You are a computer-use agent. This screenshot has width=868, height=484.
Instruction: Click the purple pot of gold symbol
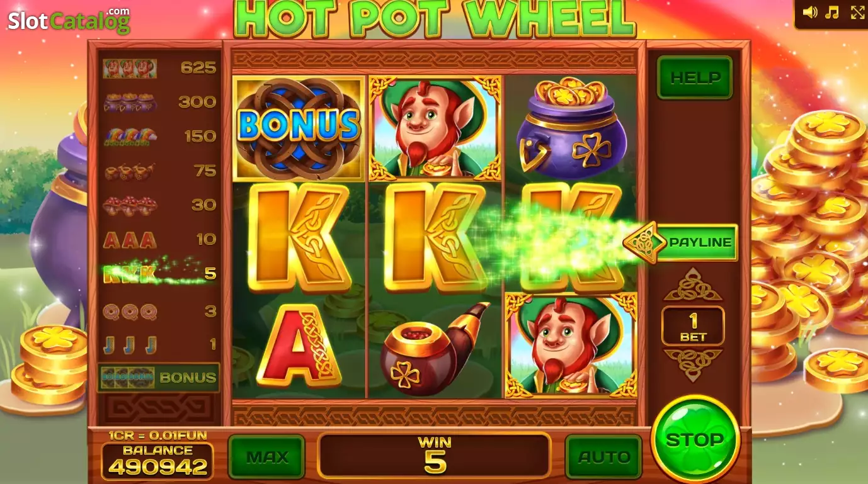pos(571,128)
